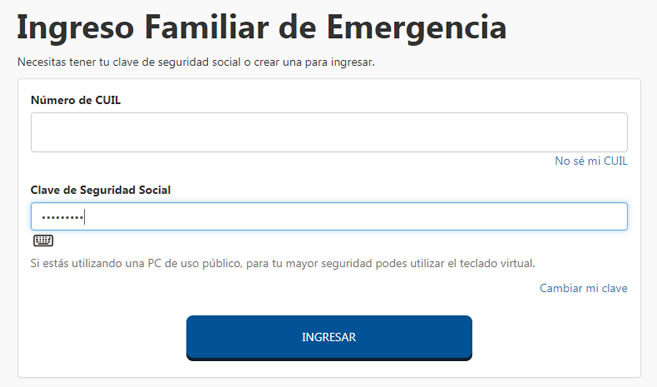Click the word 'Ingreso' in the title
Viewport: 657px width, 387px height.
click(x=75, y=28)
